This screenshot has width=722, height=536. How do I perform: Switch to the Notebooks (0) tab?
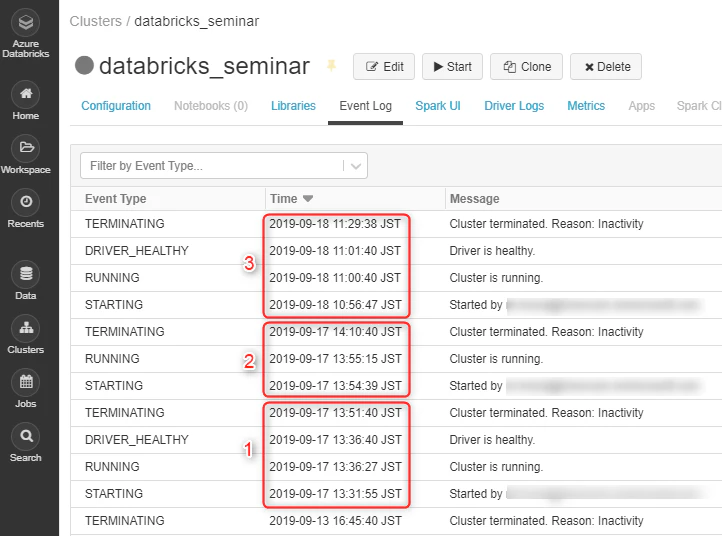click(211, 106)
